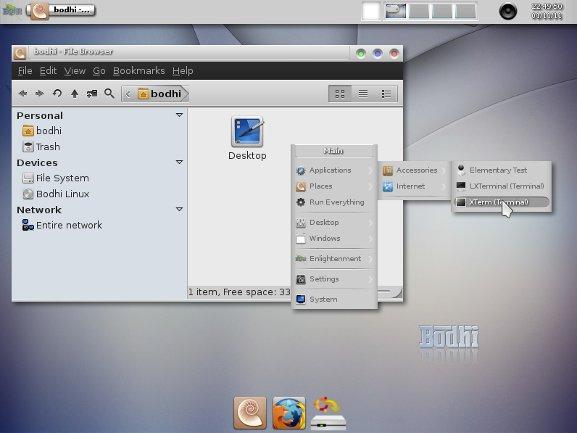Reload the current folder view
Viewport: 577px width, 433px height.
click(x=57, y=93)
